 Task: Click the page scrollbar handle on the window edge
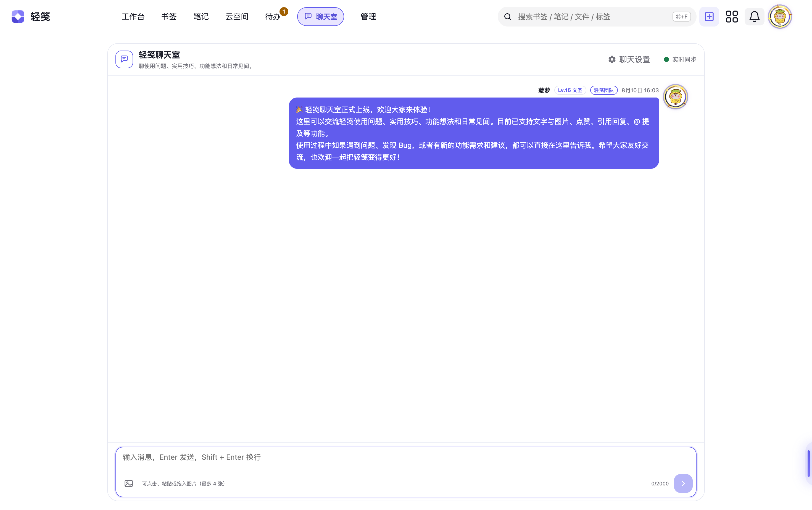pyautogui.click(x=809, y=464)
